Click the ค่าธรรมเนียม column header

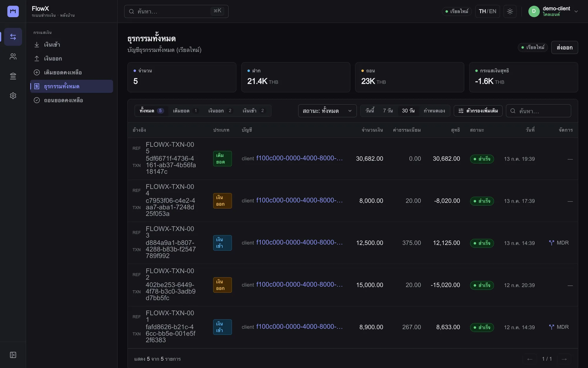tap(407, 130)
